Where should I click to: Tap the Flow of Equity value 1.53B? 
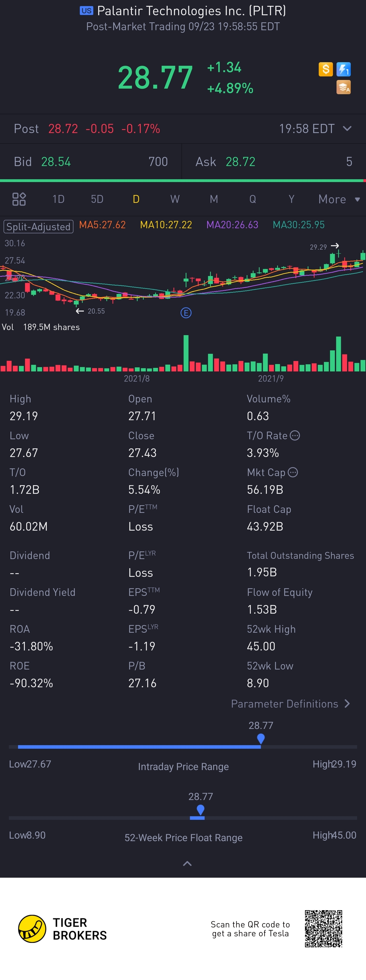pos(262,610)
